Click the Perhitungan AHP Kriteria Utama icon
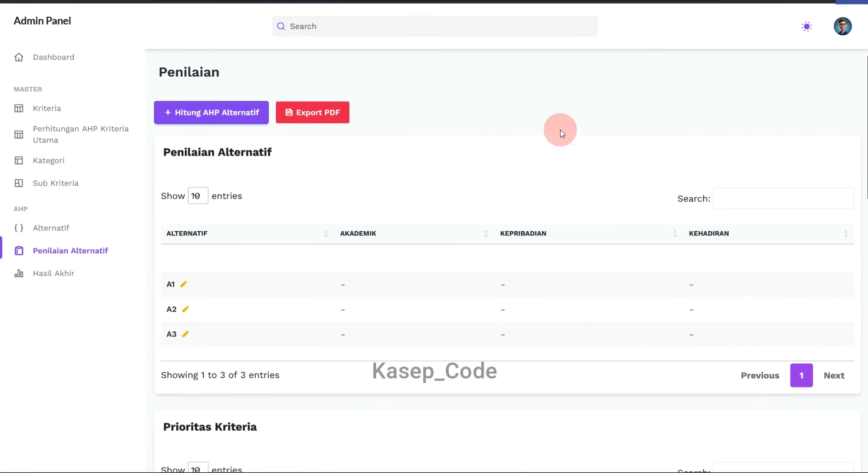 coord(19,134)
